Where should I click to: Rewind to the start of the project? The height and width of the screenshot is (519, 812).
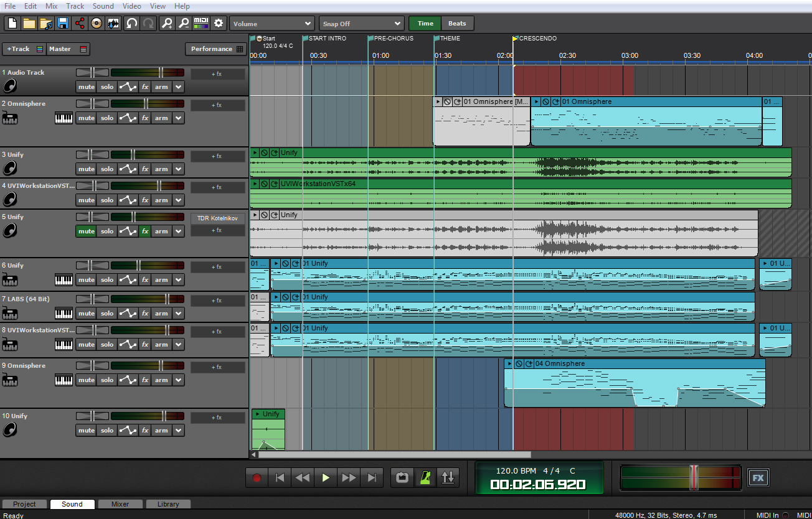(x=280, y=478)
